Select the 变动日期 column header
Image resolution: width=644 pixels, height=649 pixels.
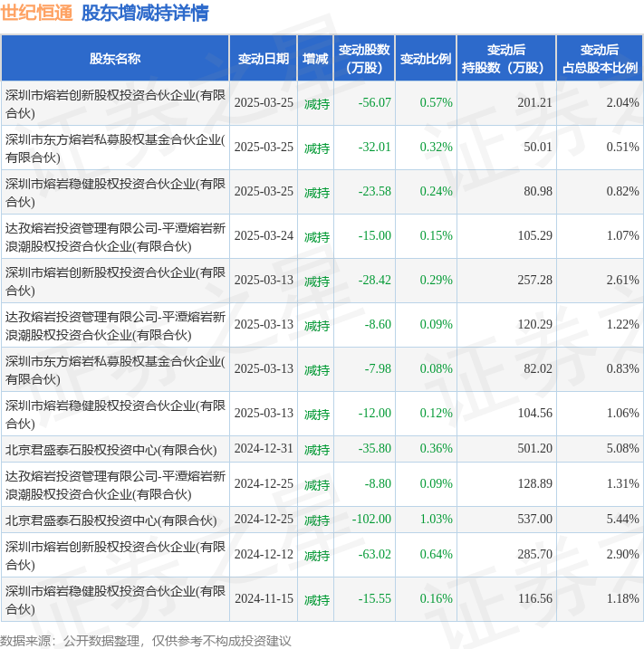[264, 59]
